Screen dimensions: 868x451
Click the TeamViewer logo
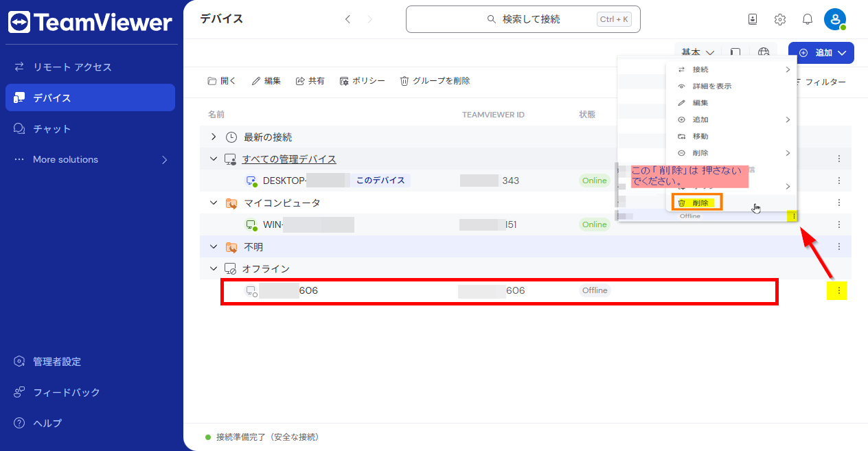coord(90,23)
